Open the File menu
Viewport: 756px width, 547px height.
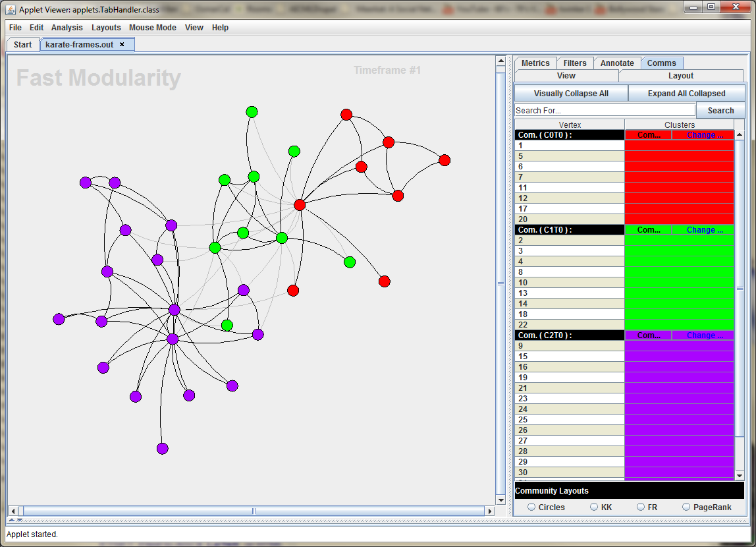click(x=15, y=28)
